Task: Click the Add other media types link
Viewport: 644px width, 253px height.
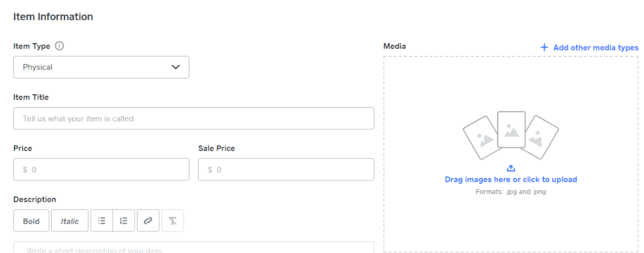Action: coord(596,47)
